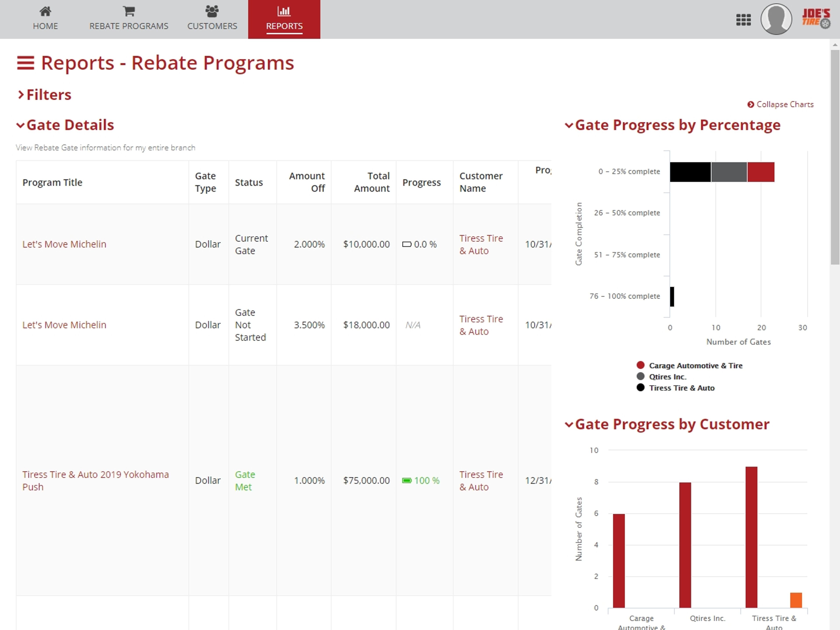Sort by Status column header

252,182
